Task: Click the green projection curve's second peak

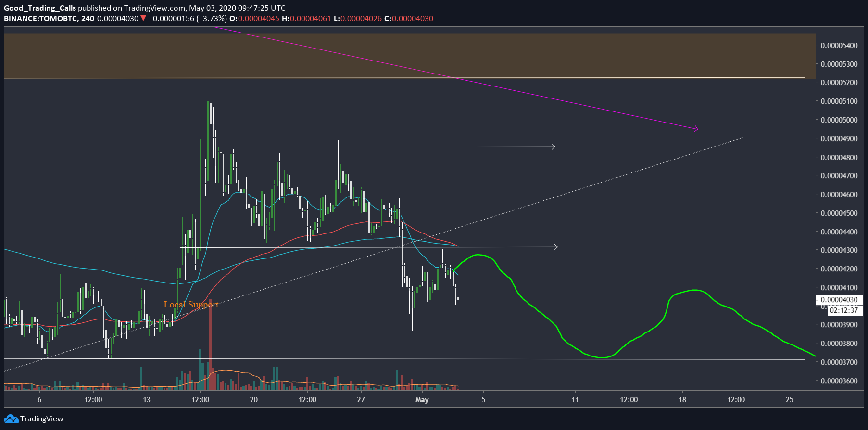Action: [x=694, y=290]
